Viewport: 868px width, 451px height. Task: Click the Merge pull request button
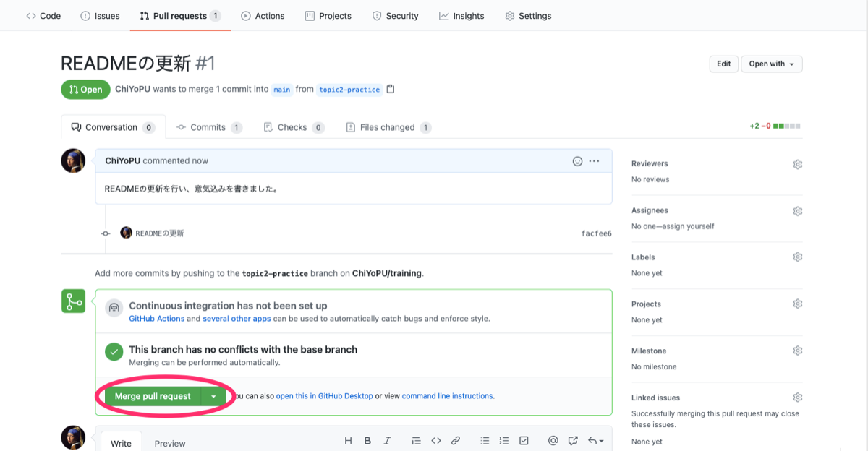[153, 396]
